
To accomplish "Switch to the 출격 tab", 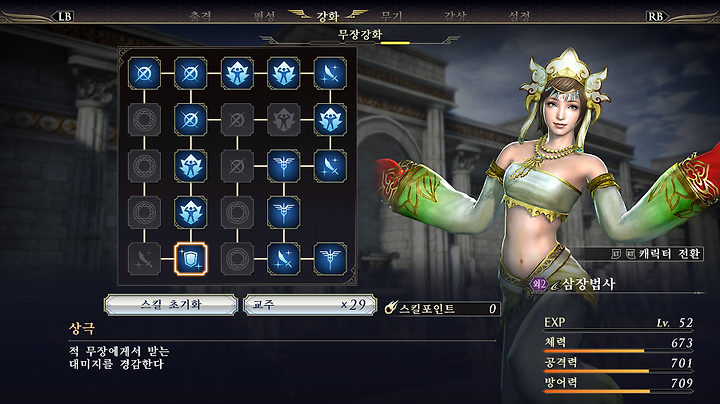I will [200, 17].
